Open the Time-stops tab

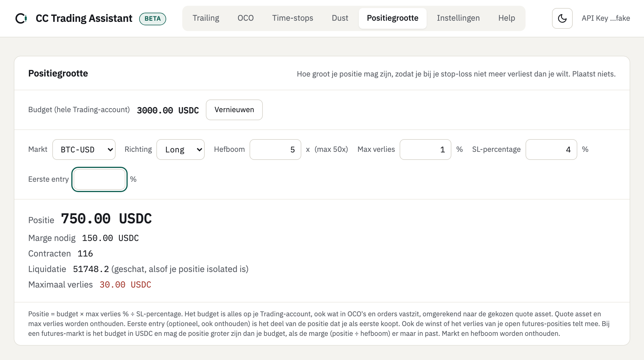[293, 18]
